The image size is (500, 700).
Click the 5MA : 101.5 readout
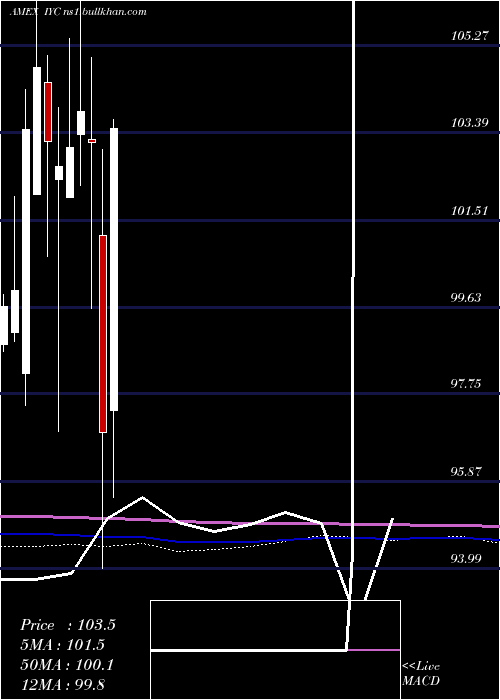pyautogui.click(x=62, y=645)
